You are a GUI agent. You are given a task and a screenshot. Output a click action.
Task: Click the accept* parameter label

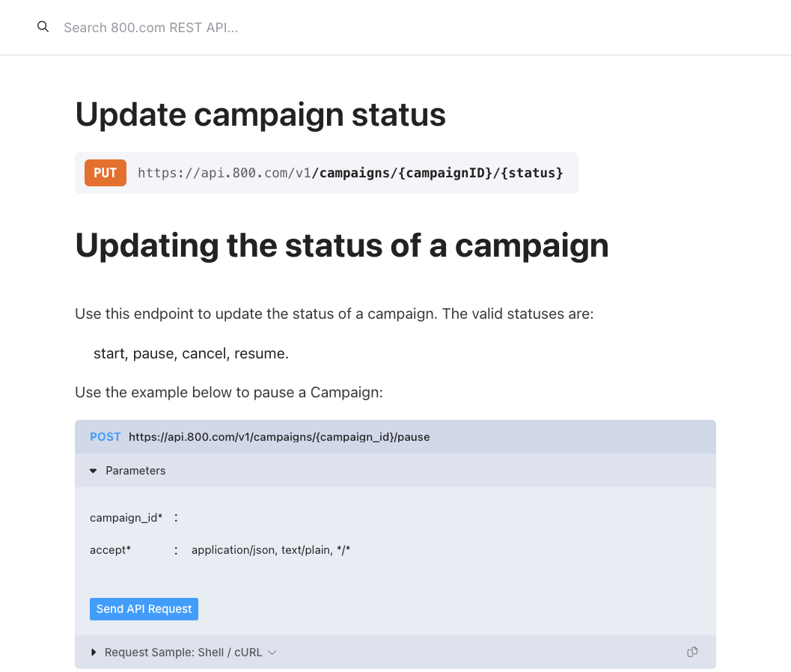point(110,550)
